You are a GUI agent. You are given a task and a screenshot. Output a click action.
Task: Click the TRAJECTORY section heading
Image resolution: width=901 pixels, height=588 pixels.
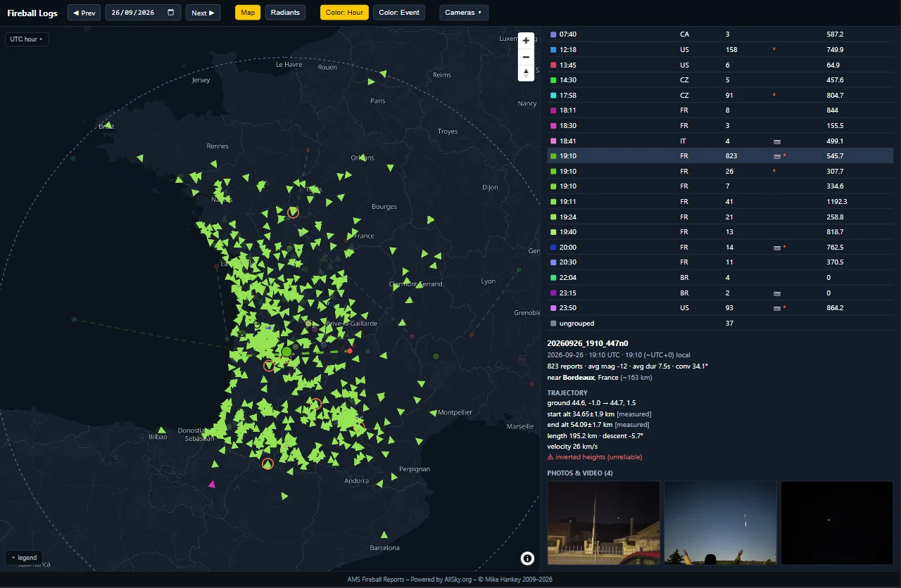pyautogui.click(x=567, y=393)
